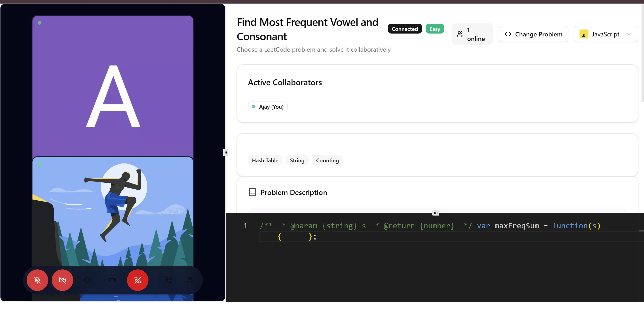
Task: Click the code brackets icon on Change Problem
Action: (x=508, y=34)
